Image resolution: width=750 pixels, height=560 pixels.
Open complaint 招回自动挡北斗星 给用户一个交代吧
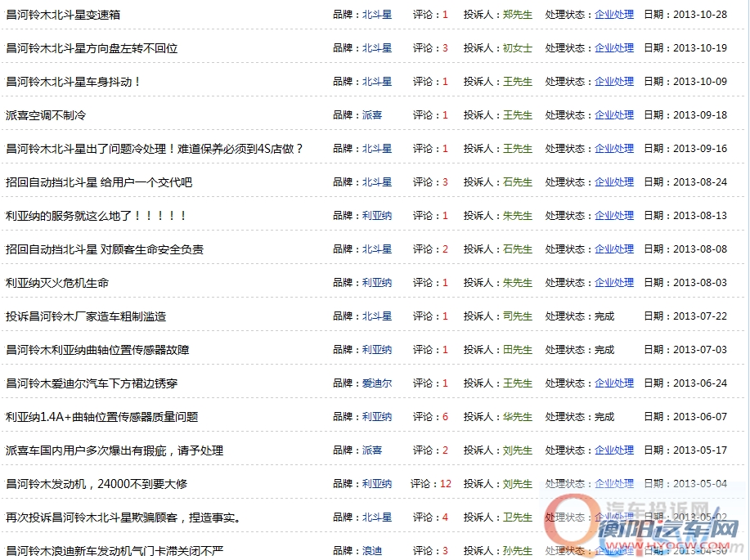click(x=98, y=182)
